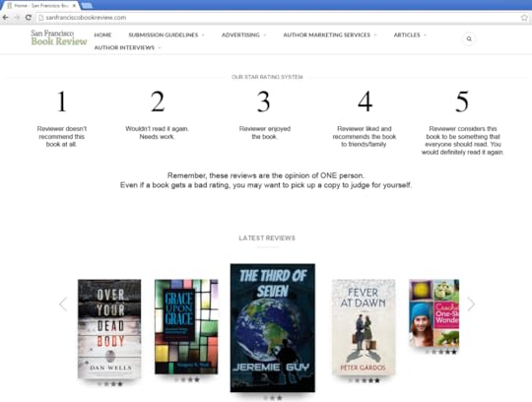Screen dimensions: 532x402
Task: Open the ADVERTISING menu
Action: pos(240,34)
